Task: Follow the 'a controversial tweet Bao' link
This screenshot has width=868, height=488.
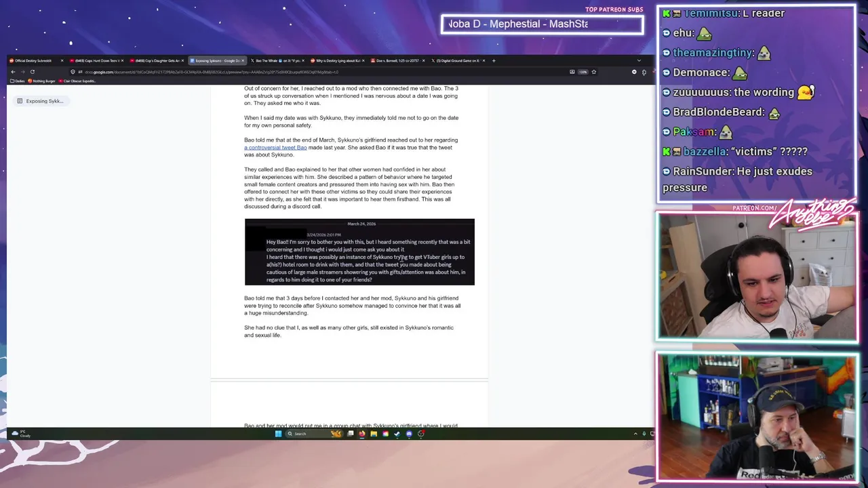Action: (275, 148)
